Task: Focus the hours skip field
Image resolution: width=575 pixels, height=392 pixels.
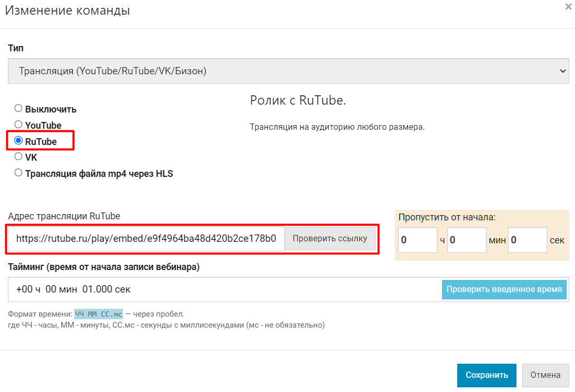Action: tap(418, 240)
